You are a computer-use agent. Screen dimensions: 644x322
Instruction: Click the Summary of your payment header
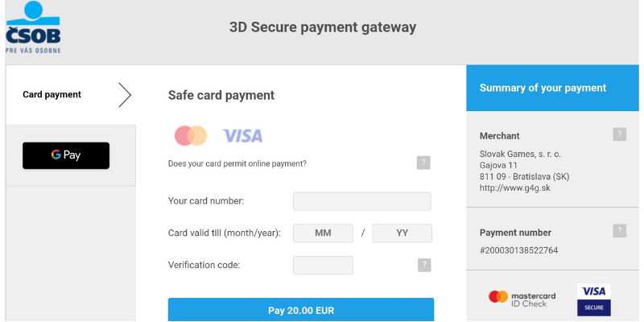tap(543, 88)
